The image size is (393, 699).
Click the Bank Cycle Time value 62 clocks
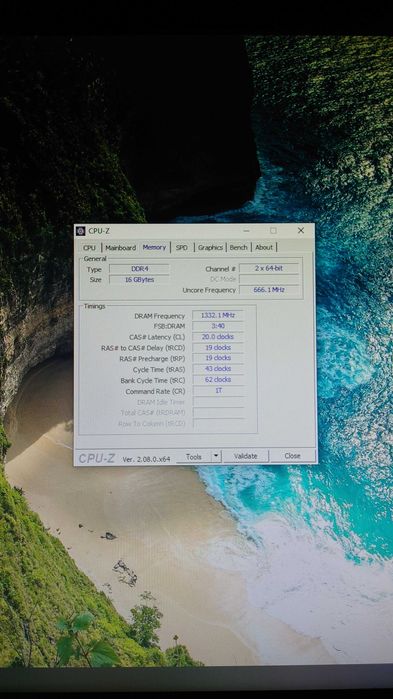(218, 380)
